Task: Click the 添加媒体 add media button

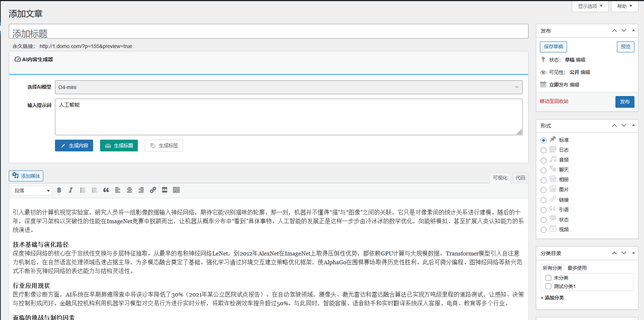Action: tap(26, 176)
